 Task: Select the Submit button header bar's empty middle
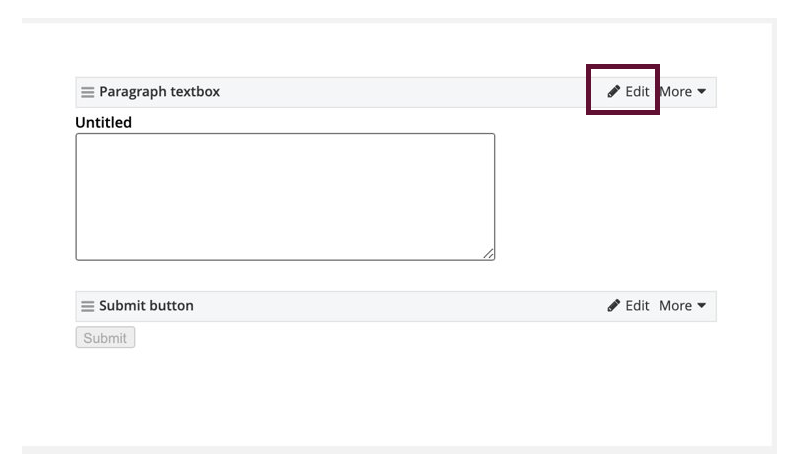click(x=400, y=306)
